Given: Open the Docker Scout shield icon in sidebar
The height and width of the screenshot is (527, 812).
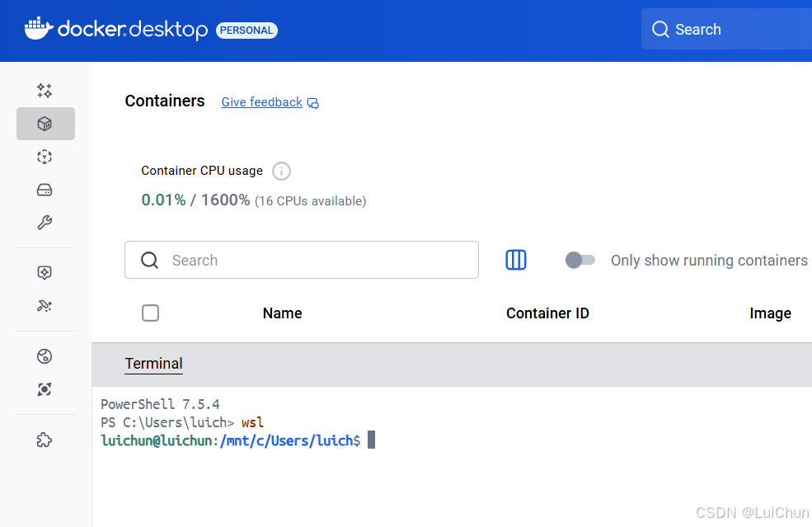Looking at the screenshot, I should (45, 272).
